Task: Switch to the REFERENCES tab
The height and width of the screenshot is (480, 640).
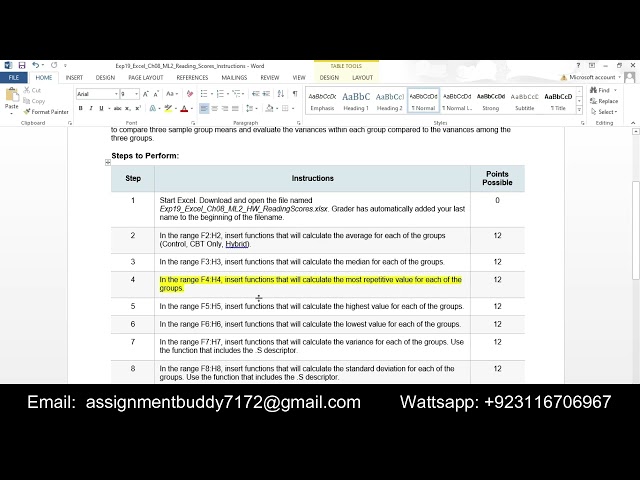Action: point(192,78)
